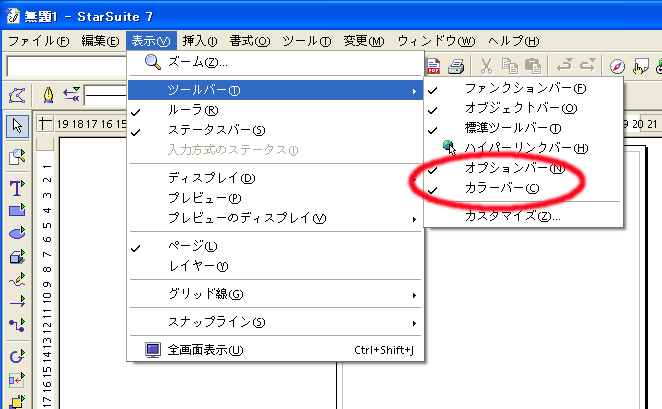The image size is (662, 409).
Task: Expand ディスプレイ(D) submenu
Action: pos(275,178)
